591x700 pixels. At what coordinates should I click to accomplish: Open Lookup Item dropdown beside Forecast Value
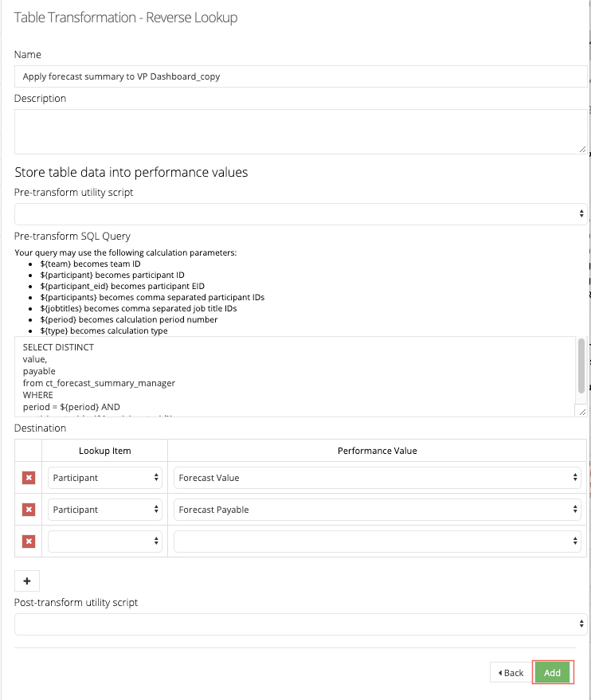pyautogui.click(x=105, y=478)
